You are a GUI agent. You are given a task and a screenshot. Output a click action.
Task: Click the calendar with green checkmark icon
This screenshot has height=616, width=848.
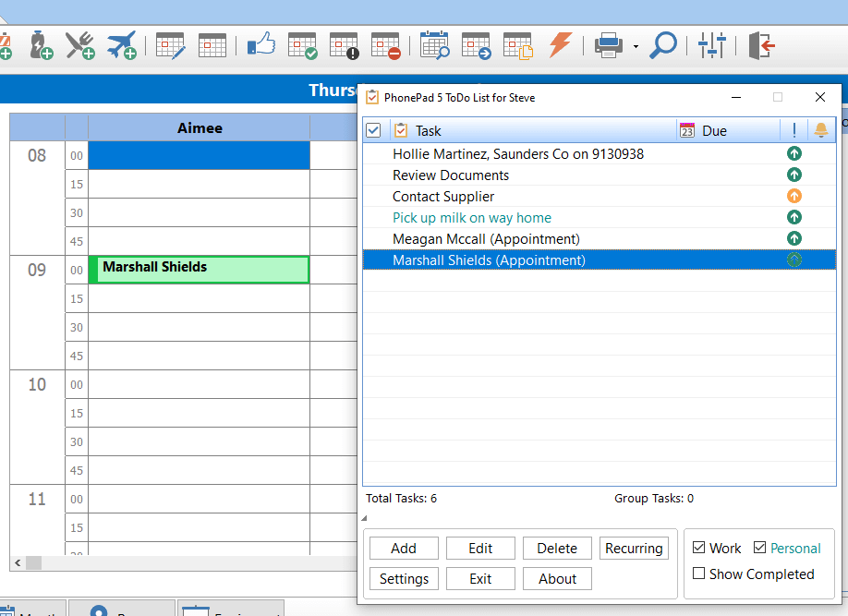click(302, 45)
